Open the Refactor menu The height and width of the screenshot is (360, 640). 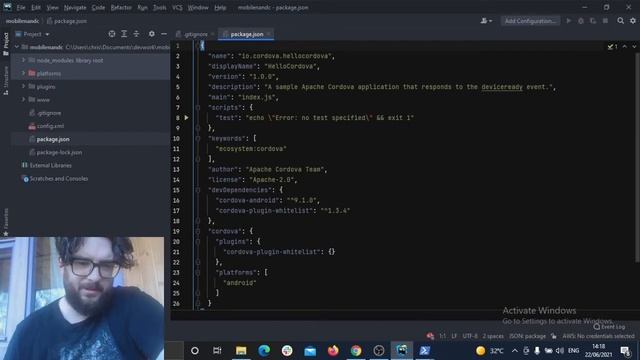tap(121, 7)
